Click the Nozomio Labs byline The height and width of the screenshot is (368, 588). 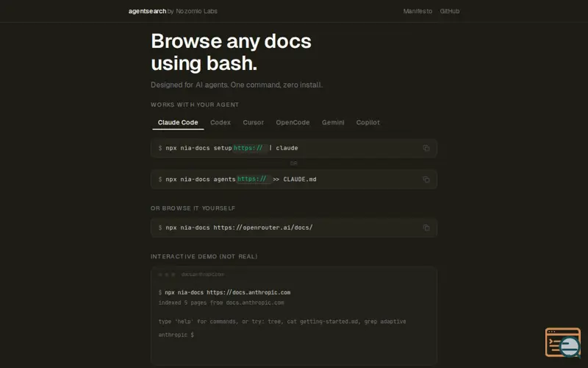(193, 11)
